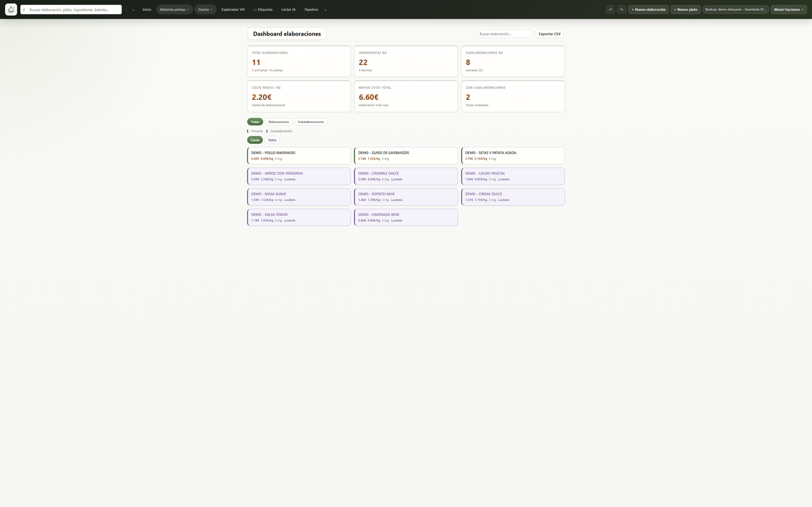This screenshot has height=507, width=812.
Task: Click the Subelaboraciones BD stat card
Action: 513,61
